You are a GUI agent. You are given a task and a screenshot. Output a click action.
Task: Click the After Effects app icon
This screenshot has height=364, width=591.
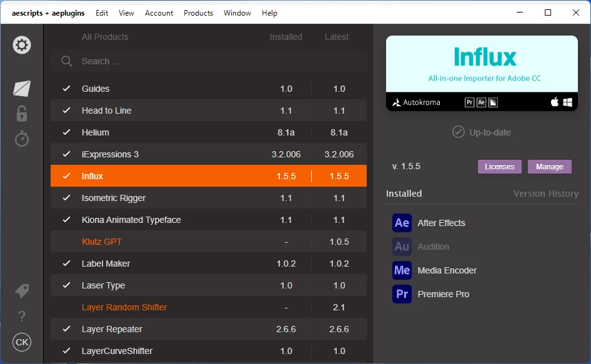(402, 223)
